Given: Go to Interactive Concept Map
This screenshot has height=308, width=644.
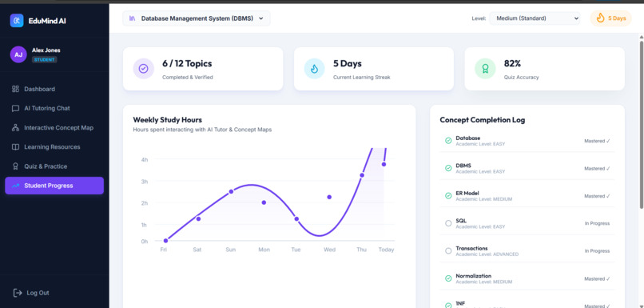Looking at the screenshot, I should click(x=54, y=128).
